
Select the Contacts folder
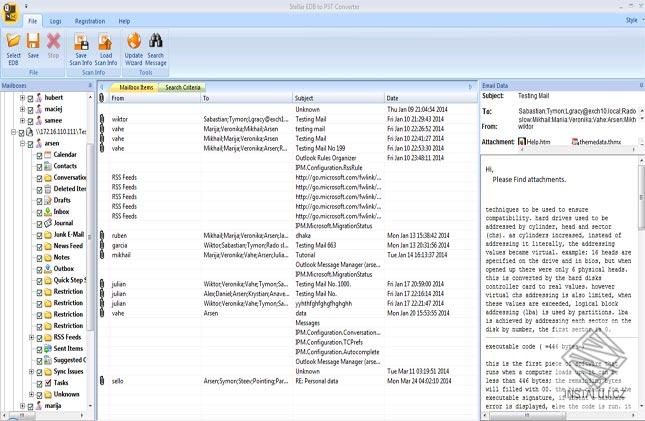[65, 166]
